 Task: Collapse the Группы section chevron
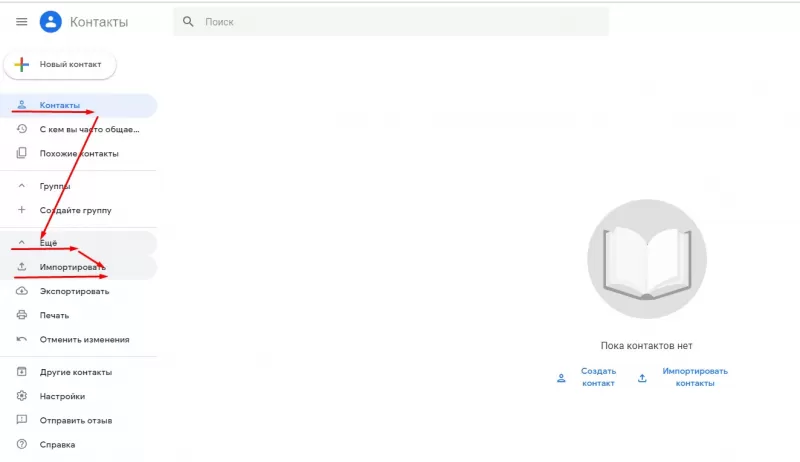(x=21, y=186)
